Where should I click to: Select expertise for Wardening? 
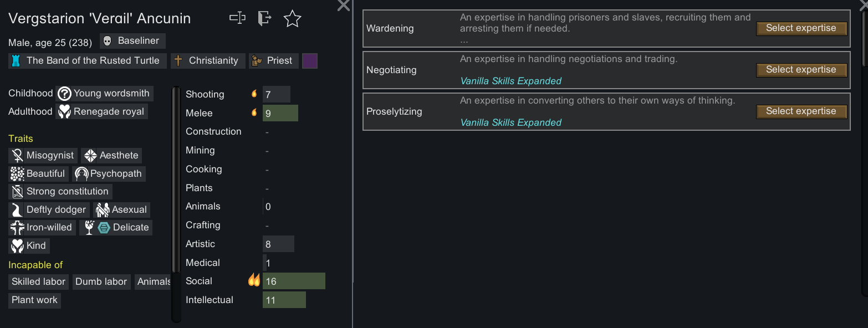pos(801,28)
